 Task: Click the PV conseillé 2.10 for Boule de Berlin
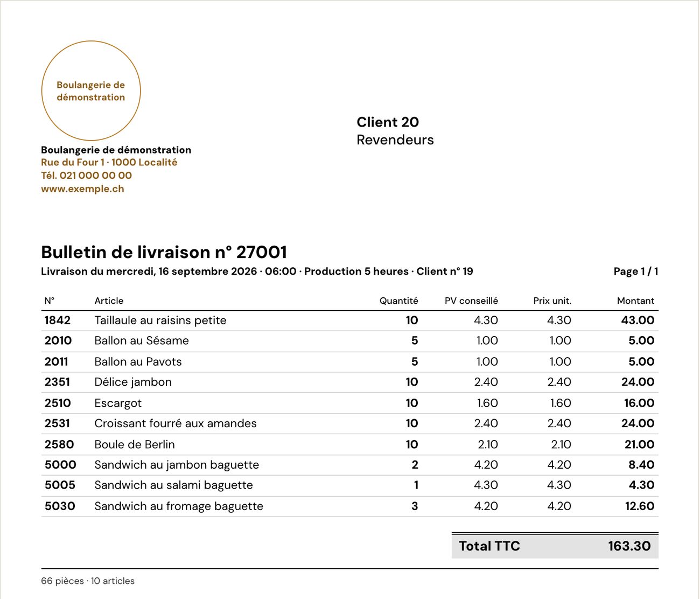[488, 444]
